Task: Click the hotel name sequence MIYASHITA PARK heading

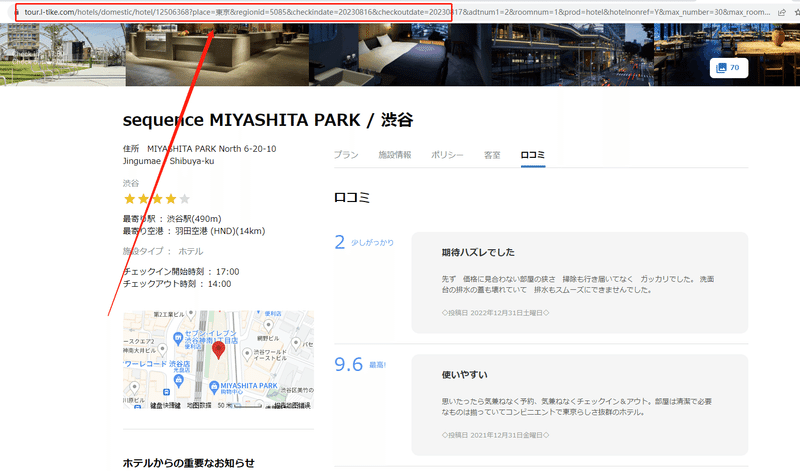Action: (268, 120)
